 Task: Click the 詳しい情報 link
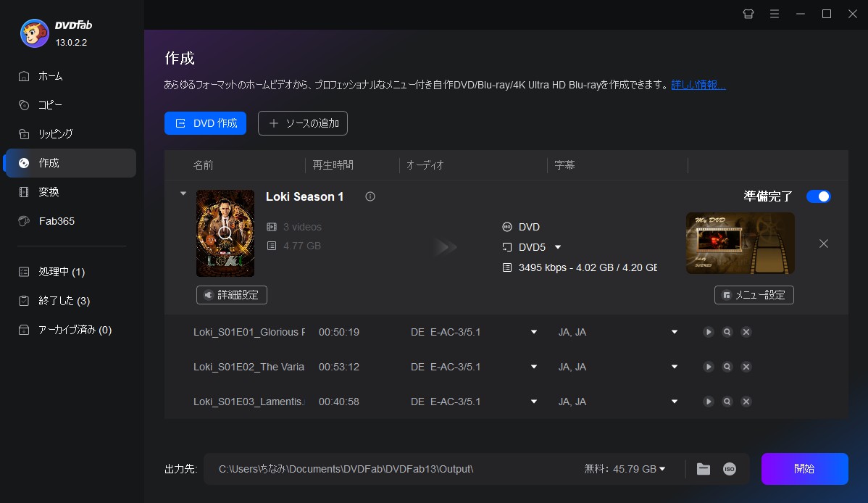click(698, 85)
